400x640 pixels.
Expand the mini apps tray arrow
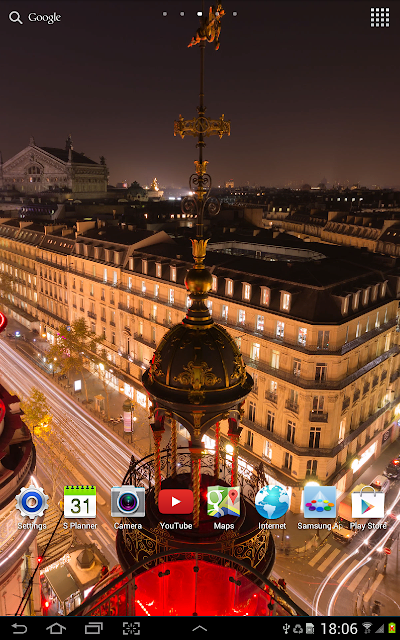[200, 629]
